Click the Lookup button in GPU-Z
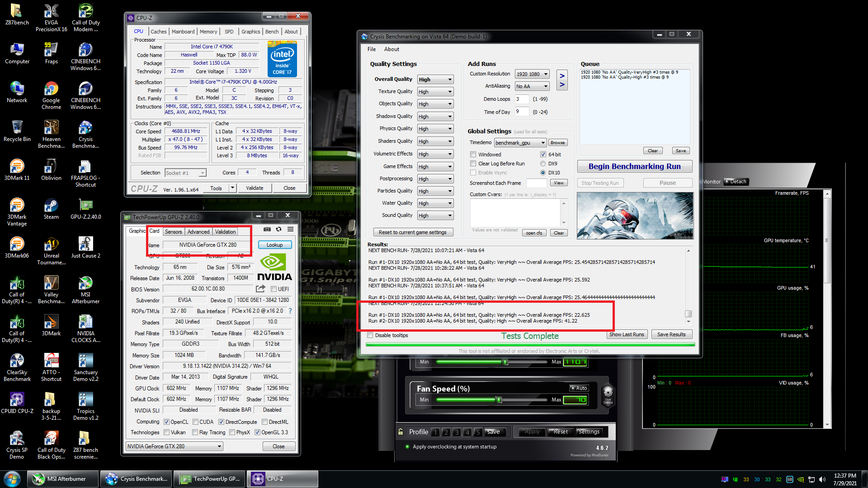This screenshot has height=488, width=868. click(x=274, y=245)
